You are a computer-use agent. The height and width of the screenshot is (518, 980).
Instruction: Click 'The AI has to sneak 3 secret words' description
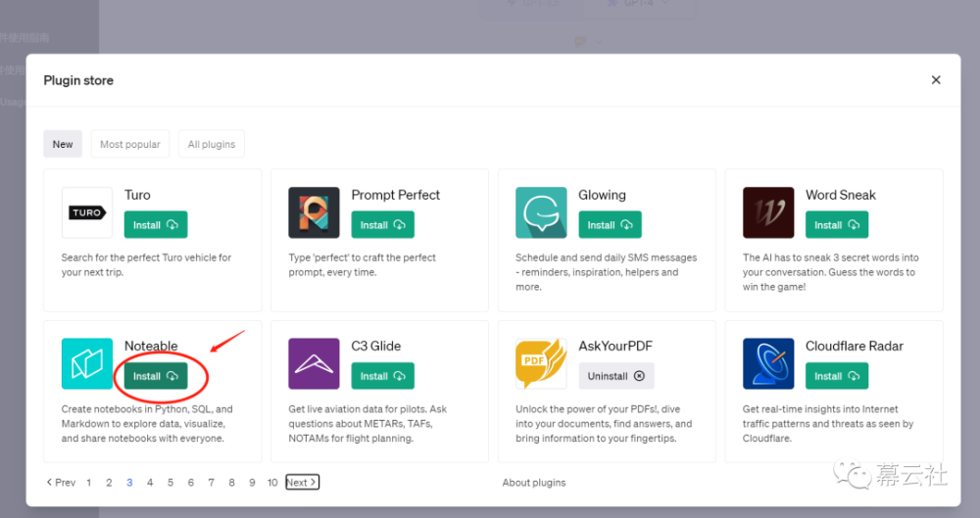[x=831, y=272]
